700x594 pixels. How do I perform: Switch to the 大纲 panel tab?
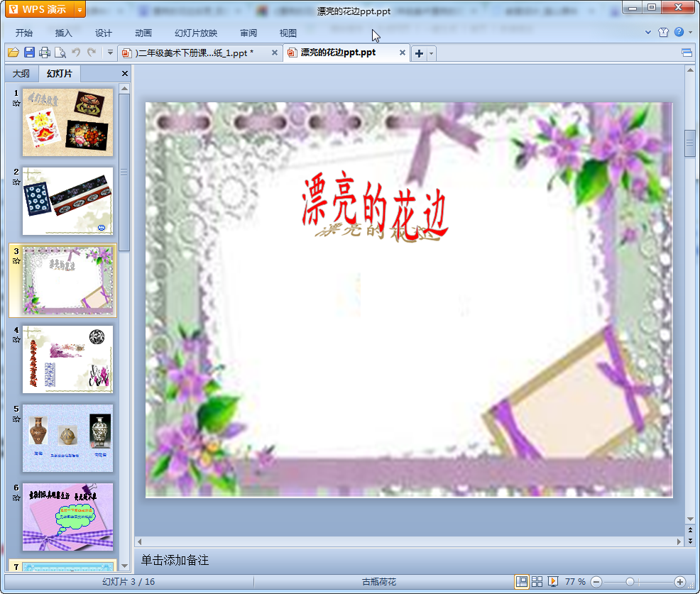point(21,74)
